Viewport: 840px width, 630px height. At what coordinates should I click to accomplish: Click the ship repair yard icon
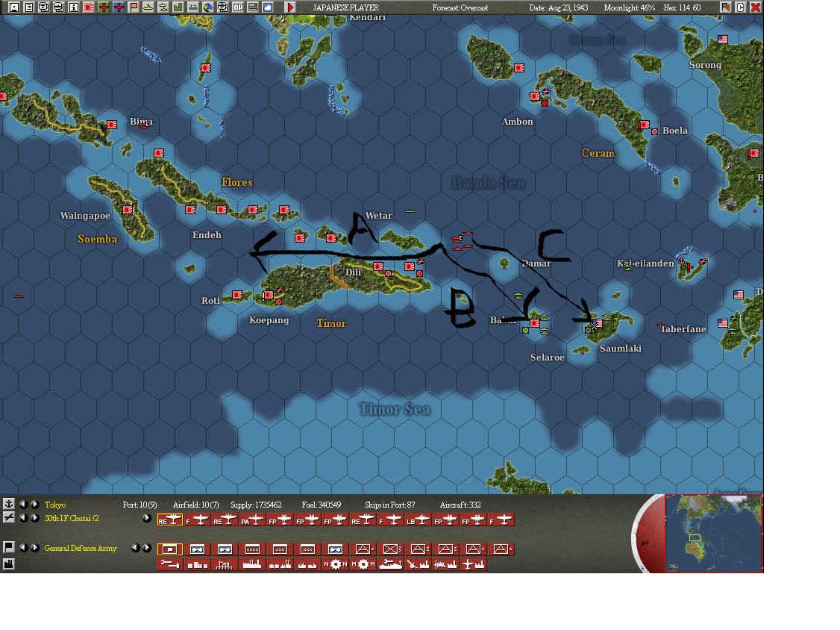tap(391, 564)
